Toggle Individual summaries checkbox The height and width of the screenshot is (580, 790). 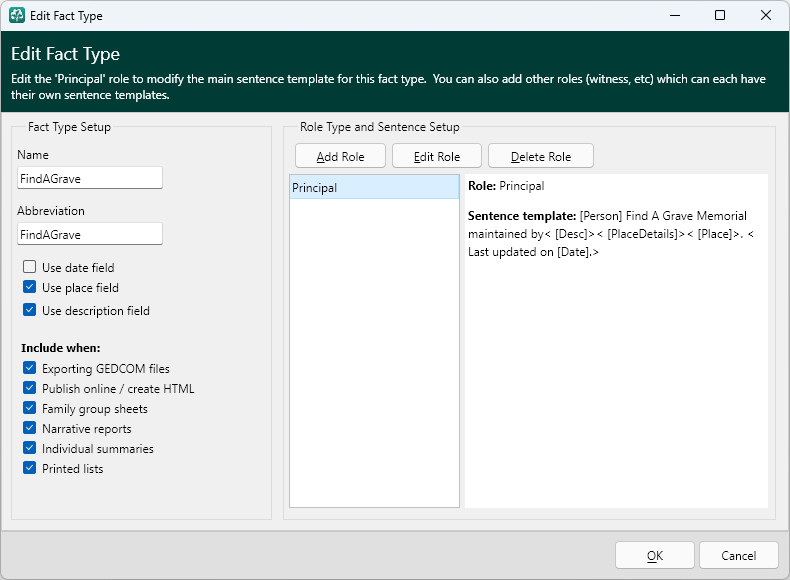30,448
